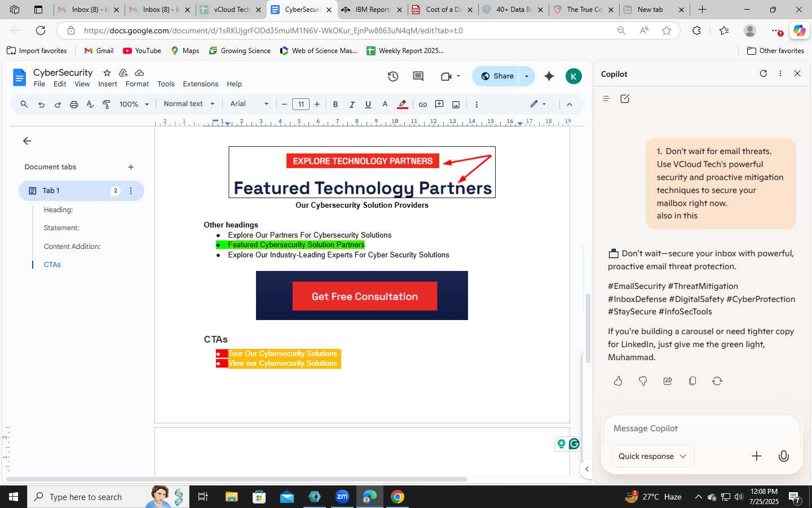Open Copilot attachment plus button
This screenshot has height=508, width=812.
pos(757,456)
